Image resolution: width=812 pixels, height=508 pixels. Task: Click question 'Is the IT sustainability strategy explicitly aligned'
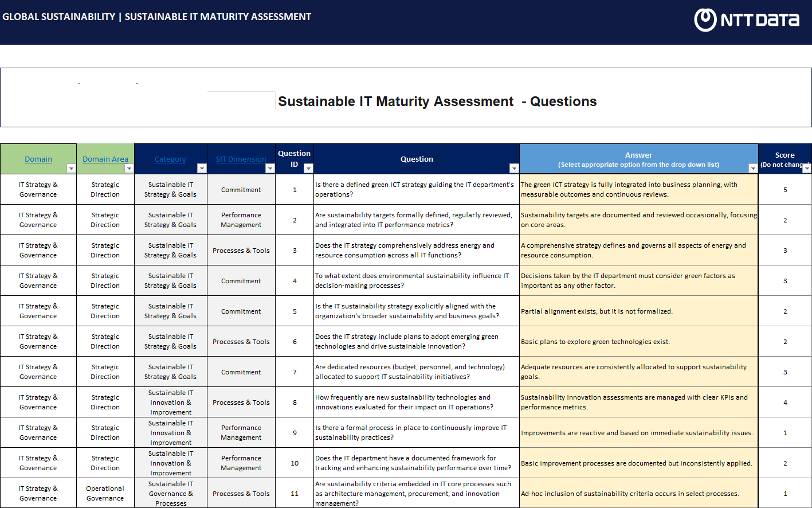pos(417,311)
